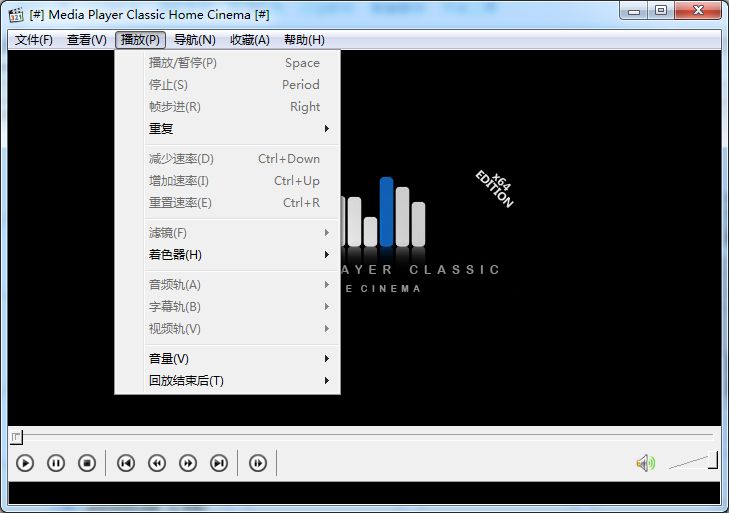Maximize the Media Player Classic window
This screenshot has width=729, height=513.
pos(661,11)
